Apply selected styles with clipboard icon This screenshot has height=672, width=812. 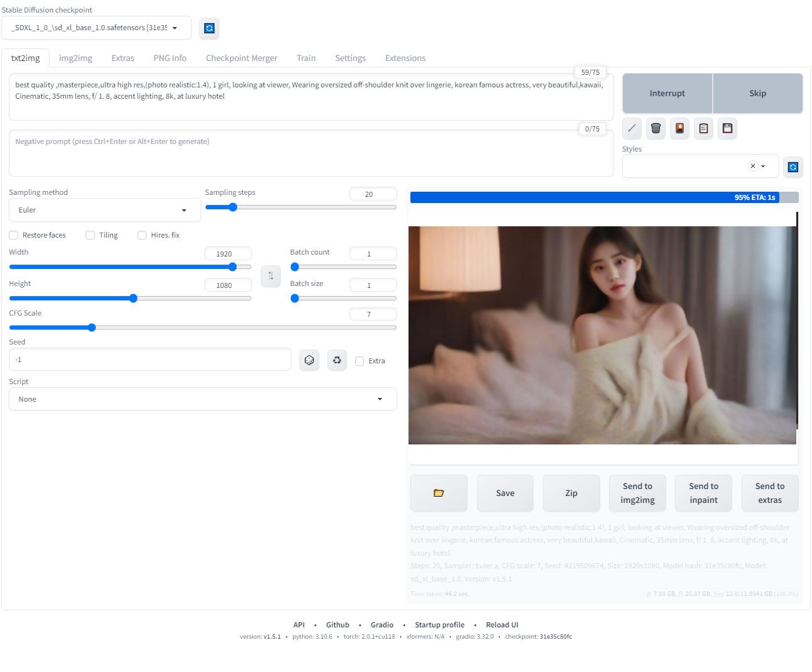tap(703, 128)
